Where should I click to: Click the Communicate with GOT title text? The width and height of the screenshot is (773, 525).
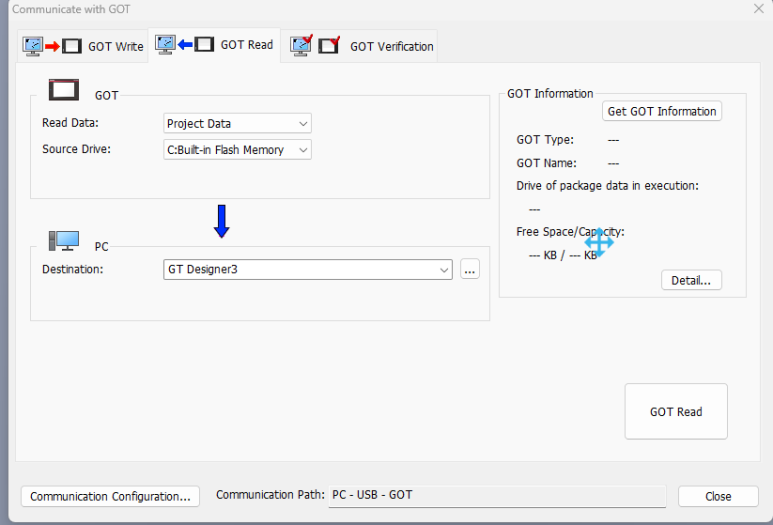click(71, 9)
